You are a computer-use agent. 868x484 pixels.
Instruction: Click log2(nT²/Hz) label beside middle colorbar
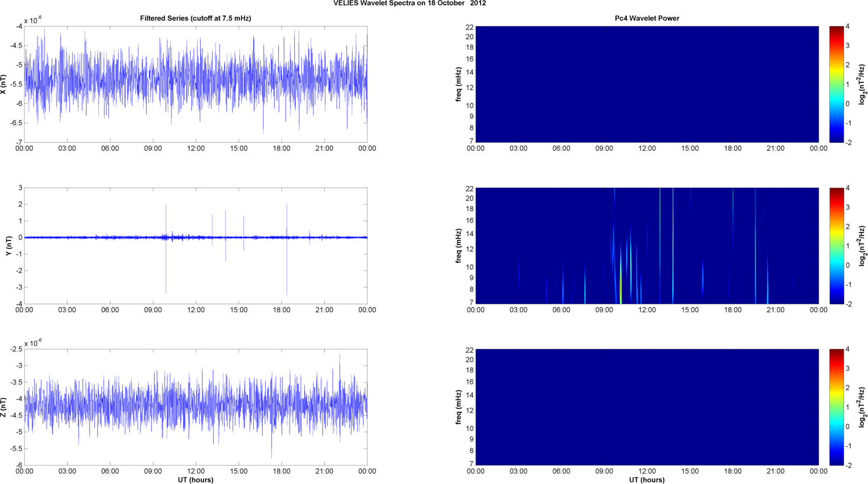(x=862, y=246)
